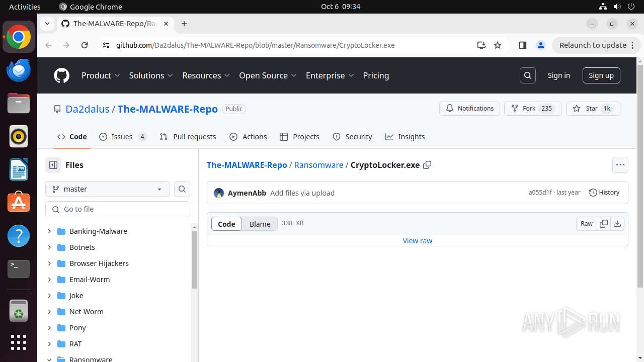Open the Solutions menu dropdown
Screen dimensions: 644x362
tap(151, 75)
